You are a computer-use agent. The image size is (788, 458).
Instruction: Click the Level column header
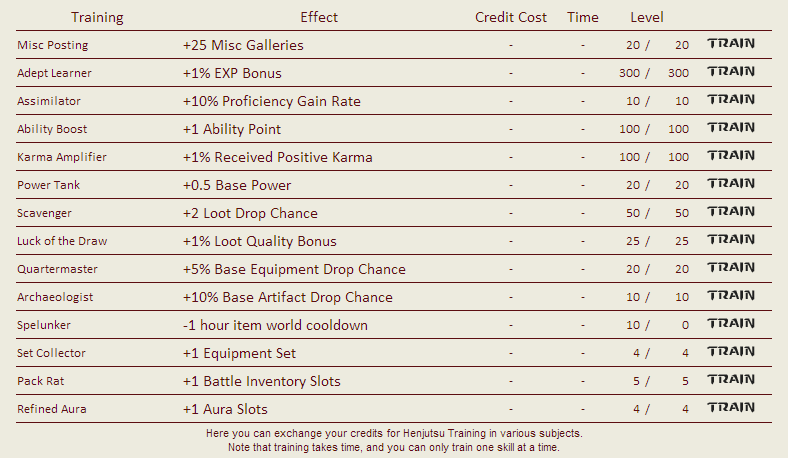pos(647,17)
